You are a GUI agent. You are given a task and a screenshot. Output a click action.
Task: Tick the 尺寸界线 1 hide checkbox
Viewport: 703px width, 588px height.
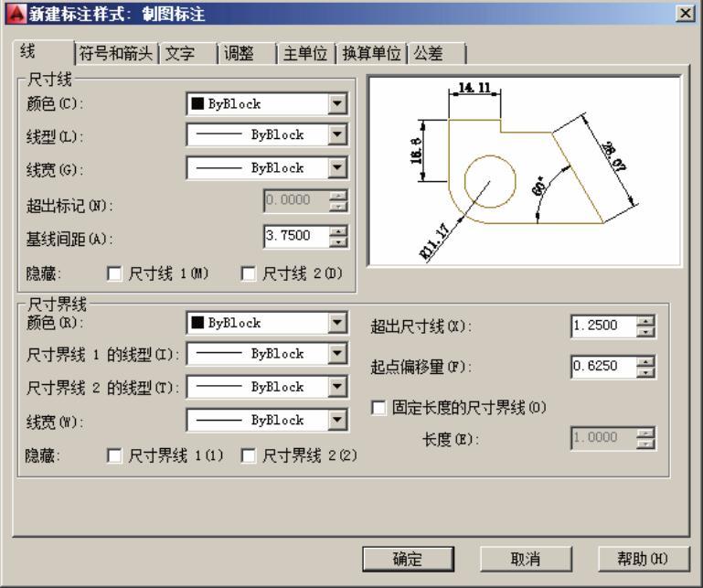click(114, 455)
